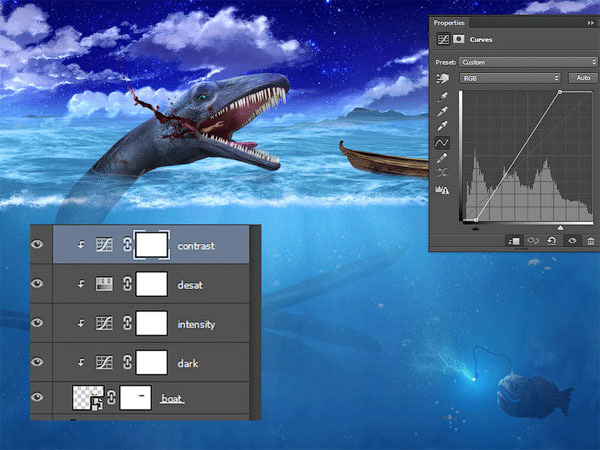This screenshot has width=600, height=450.
Task: Pick the white point eyedropper
Action: click(x=442, y=126)
